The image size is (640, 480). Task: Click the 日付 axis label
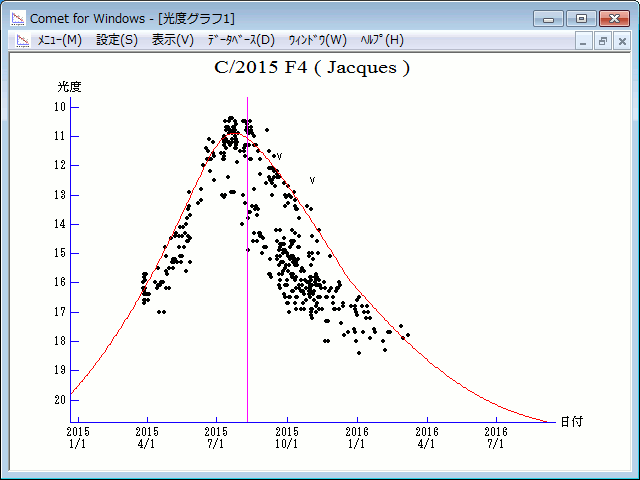pos(571,421)
